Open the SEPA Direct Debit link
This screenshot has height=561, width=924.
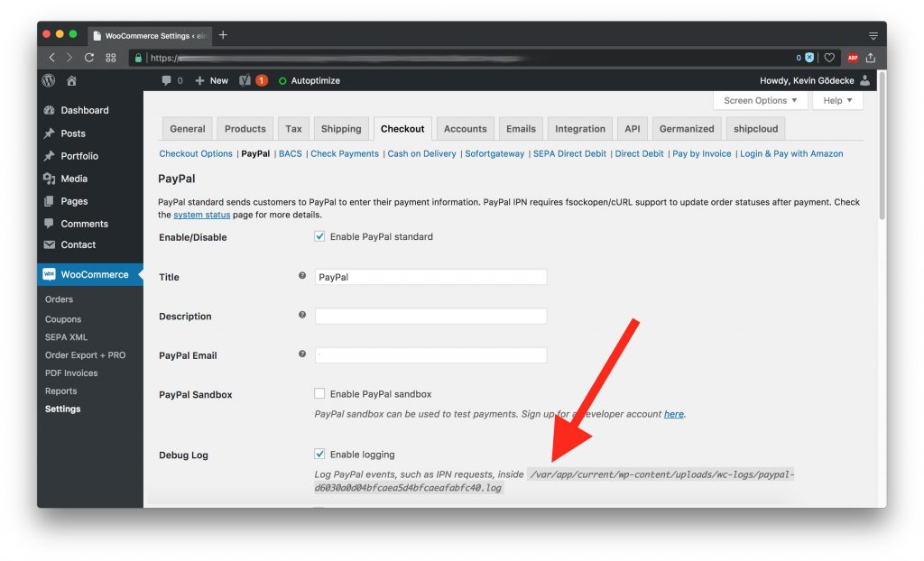(x=569, y=154)
